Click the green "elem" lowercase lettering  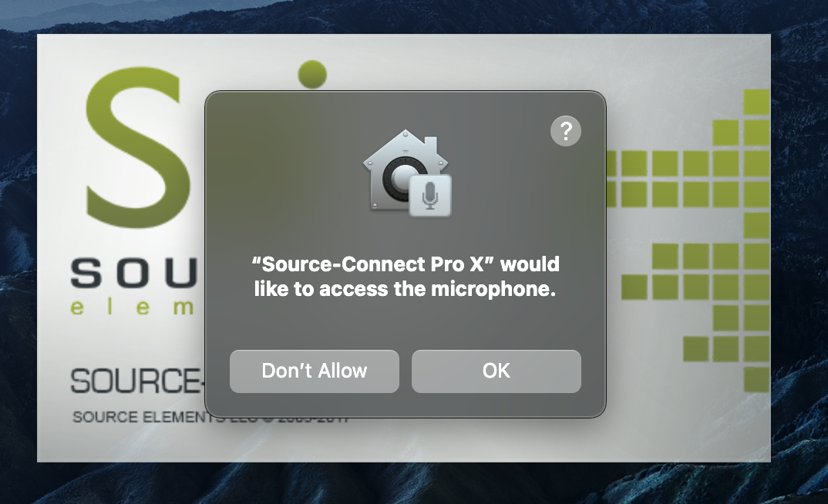pyautogui.click(x=132, y=307)
